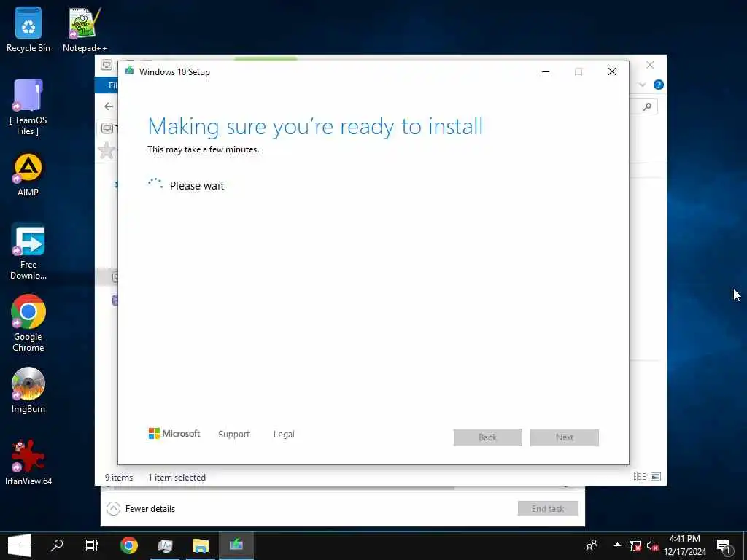Open the Support link in Setup
Image resolution: width=747 pixels, height=560 pixels.
point(234,435)
